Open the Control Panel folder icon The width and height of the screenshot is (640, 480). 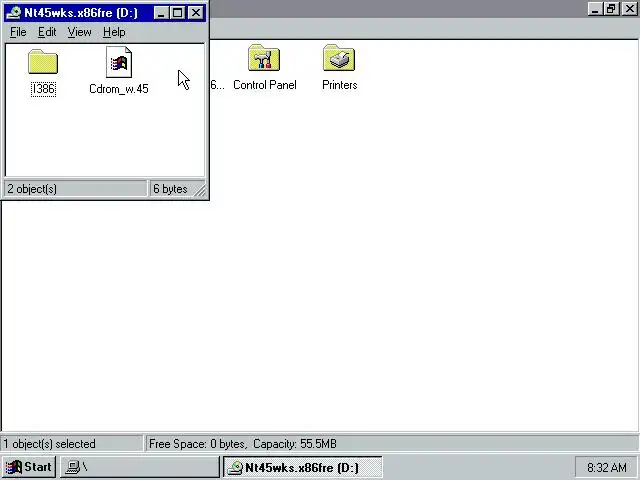(264, 58)
